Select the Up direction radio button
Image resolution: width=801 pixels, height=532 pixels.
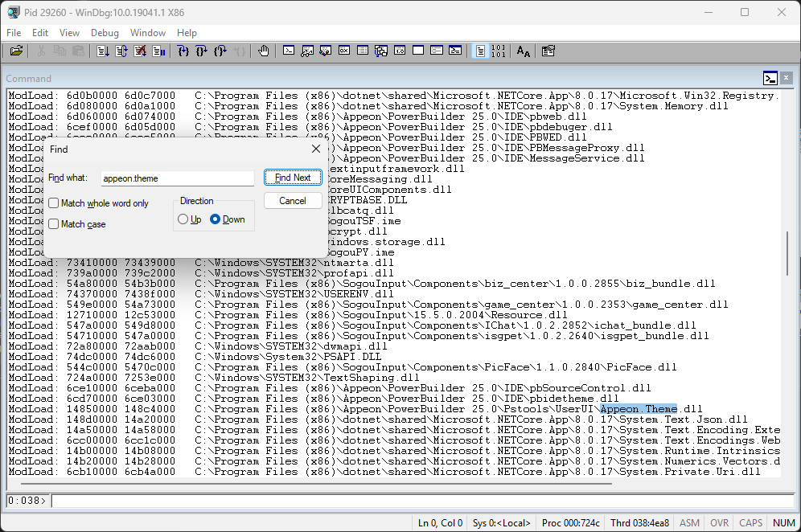(x=183, y=219)
